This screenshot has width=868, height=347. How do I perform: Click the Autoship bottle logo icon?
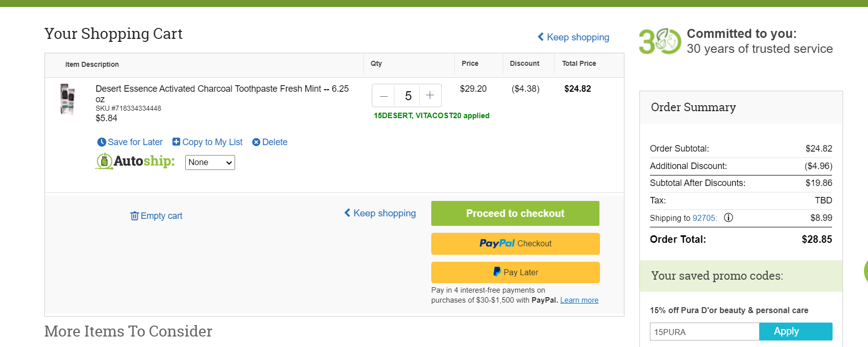(104, 161)
